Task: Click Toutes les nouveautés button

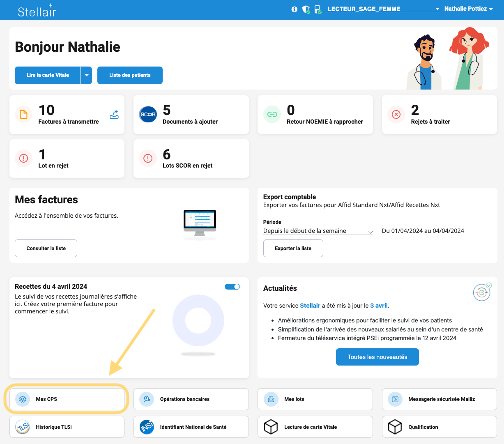Action: pyautogui.click(x=377, y=357)
